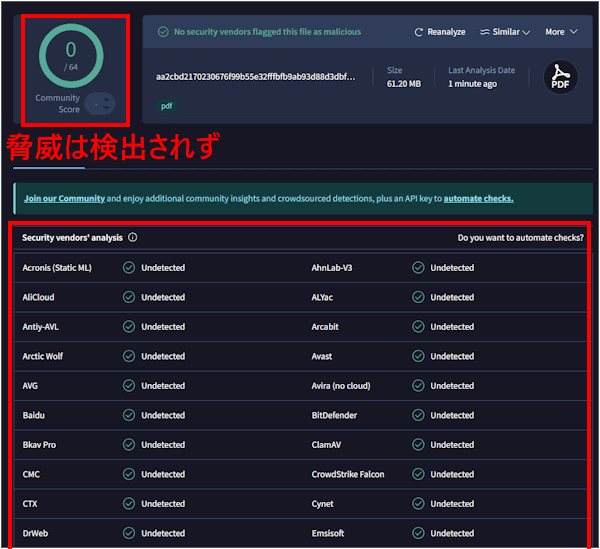Click the pdf tag label
Viewport: 600px width, 549px height.
tap(166, 106)
